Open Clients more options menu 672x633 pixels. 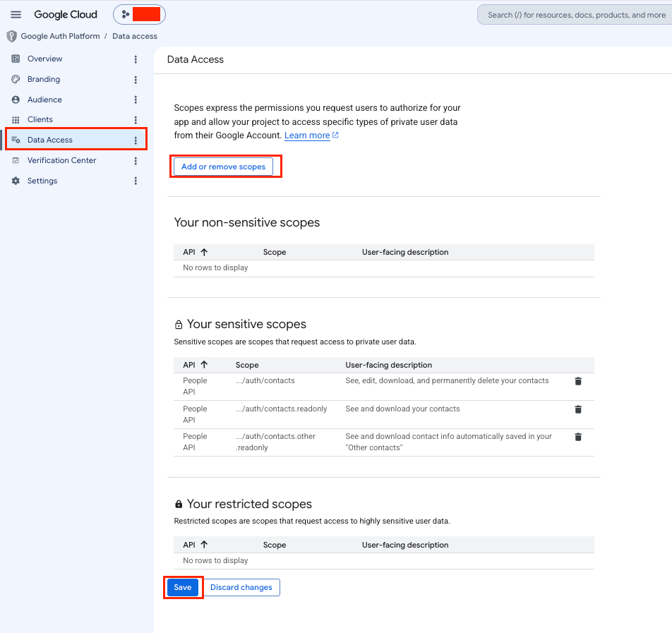click(136, 119)
